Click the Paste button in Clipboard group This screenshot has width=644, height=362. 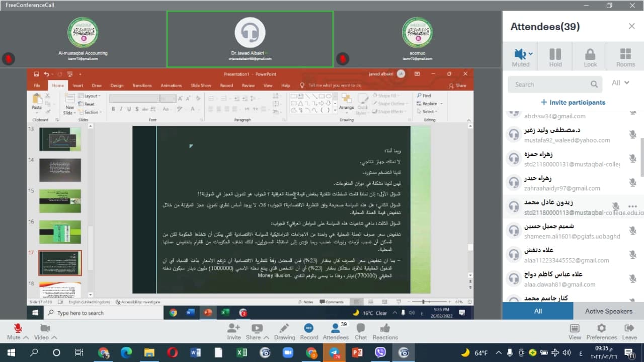(37, 102)
